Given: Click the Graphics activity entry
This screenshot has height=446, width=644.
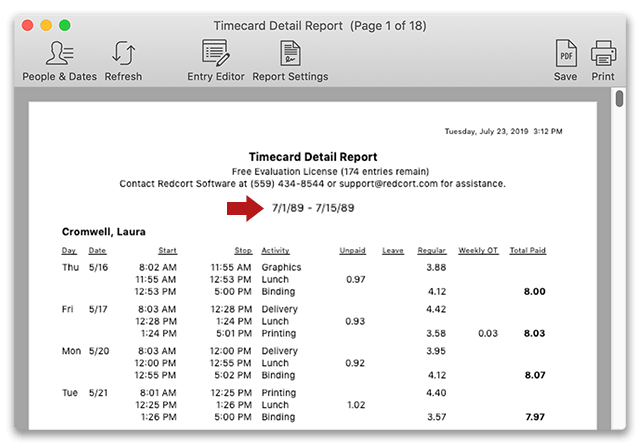Looking at the screenshot, I should tap(281, 267).
